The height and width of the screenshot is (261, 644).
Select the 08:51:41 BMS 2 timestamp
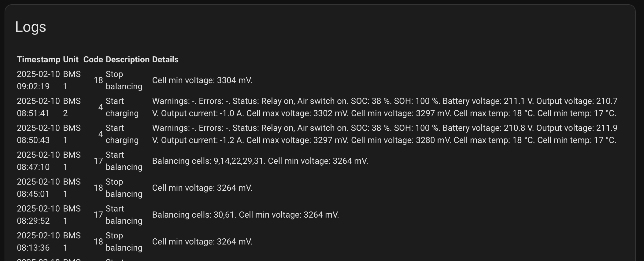tap(39, 107)
